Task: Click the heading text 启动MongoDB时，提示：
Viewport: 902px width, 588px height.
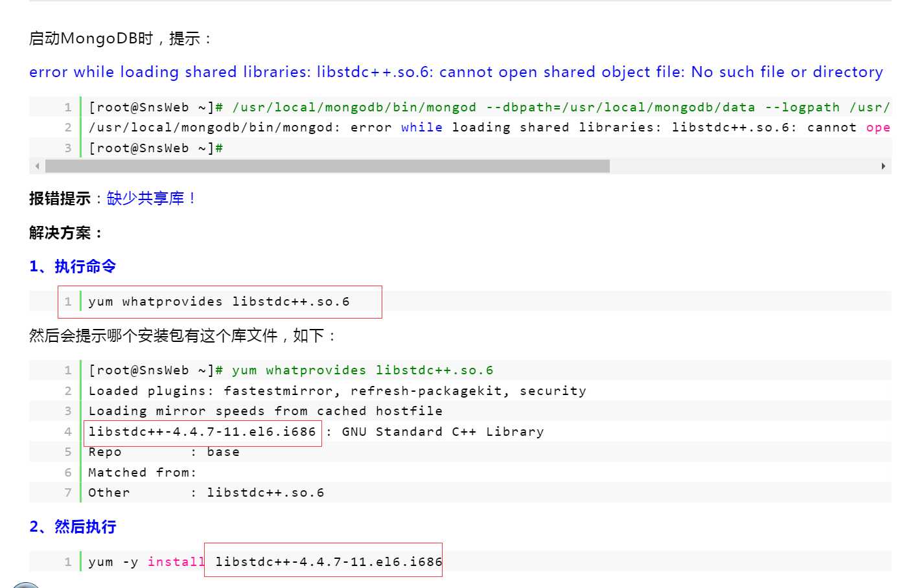Action: coord(121,39)
